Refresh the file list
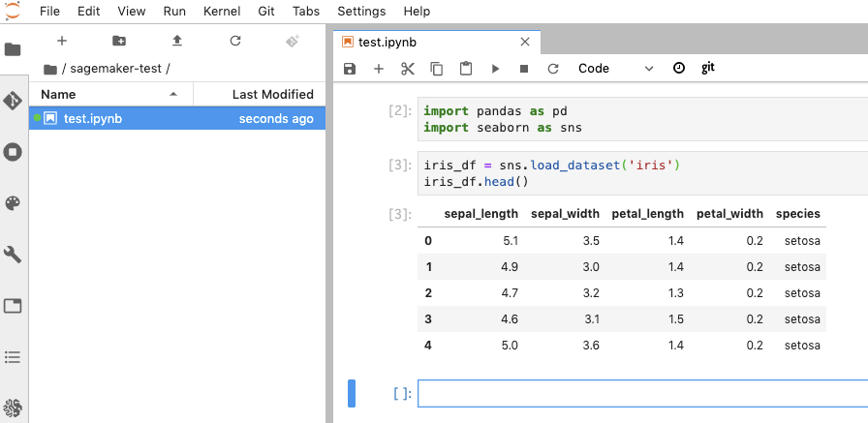 pyautogui.click(x=234, y=41)
